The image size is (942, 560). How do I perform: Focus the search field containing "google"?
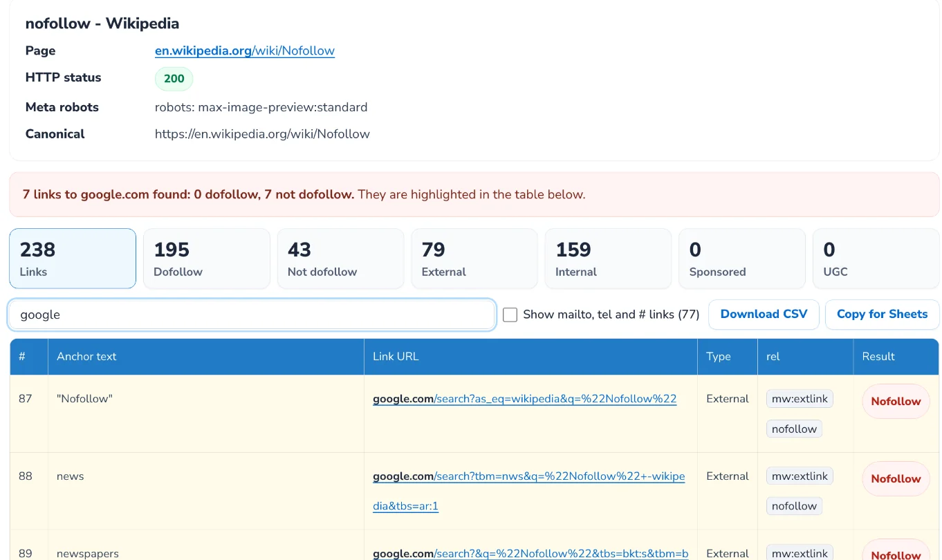pos(252,315)
